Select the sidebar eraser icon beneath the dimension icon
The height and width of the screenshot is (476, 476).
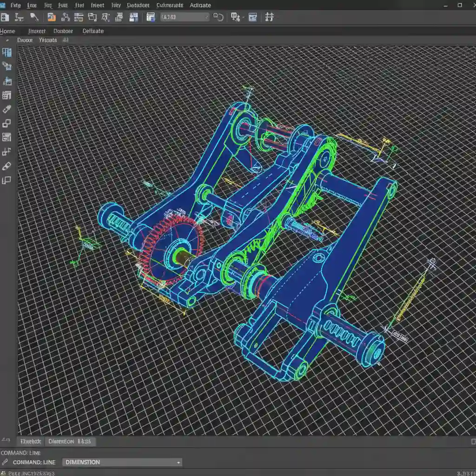coord(7,166)
